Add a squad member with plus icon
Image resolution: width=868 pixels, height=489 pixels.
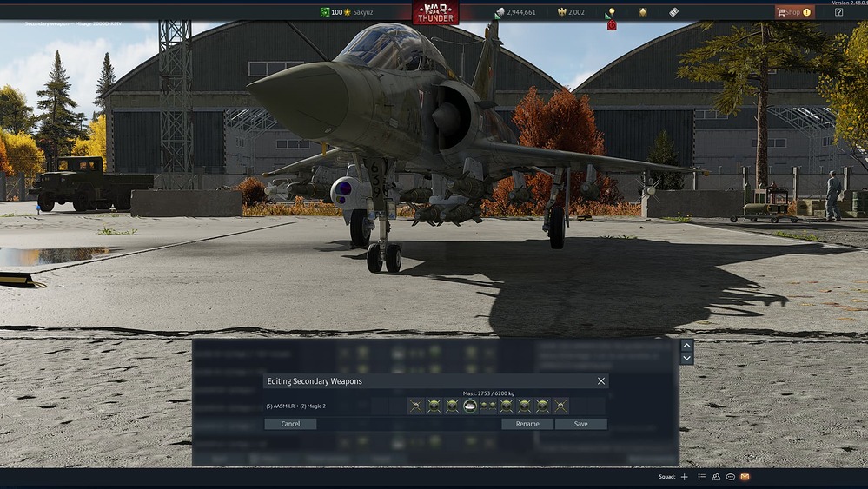pos(684,477)
